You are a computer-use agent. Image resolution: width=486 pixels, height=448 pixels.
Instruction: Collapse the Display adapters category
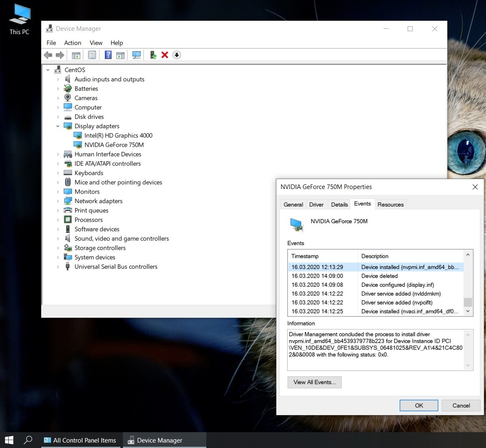point(58,126)
